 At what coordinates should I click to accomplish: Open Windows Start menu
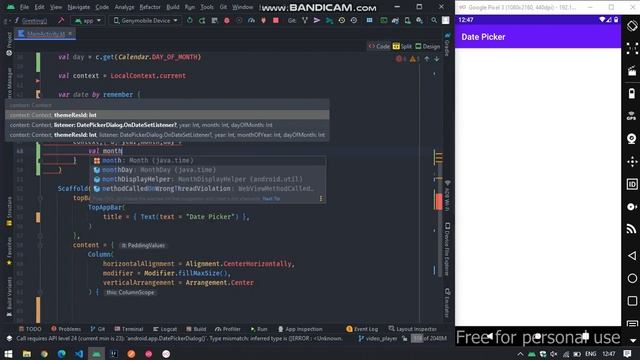8,354
